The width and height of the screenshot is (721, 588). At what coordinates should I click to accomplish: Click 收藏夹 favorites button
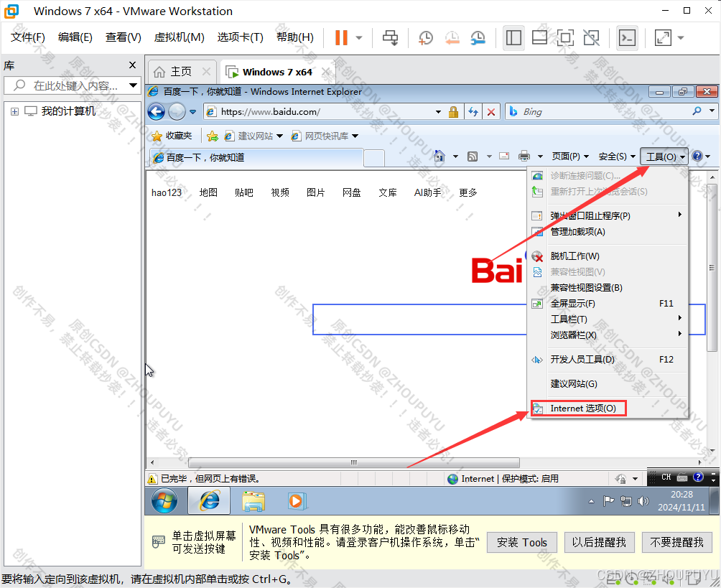[x=173, y=136]
